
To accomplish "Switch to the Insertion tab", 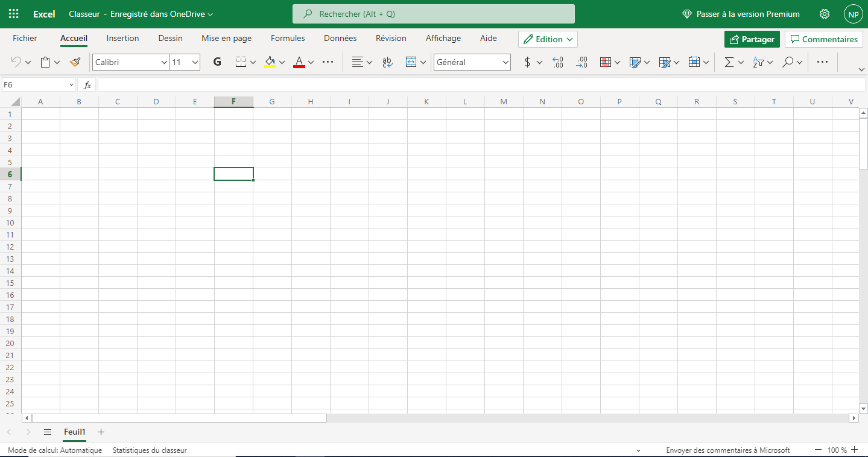I will pyautogui.click(x=123, y=38).
